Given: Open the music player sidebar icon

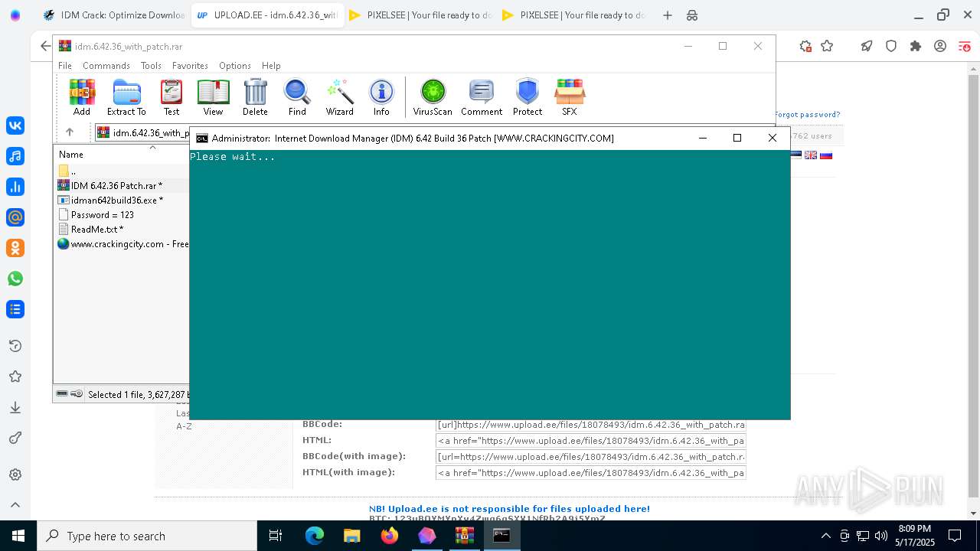Looking at the screenshot, I should coord(15,156).
